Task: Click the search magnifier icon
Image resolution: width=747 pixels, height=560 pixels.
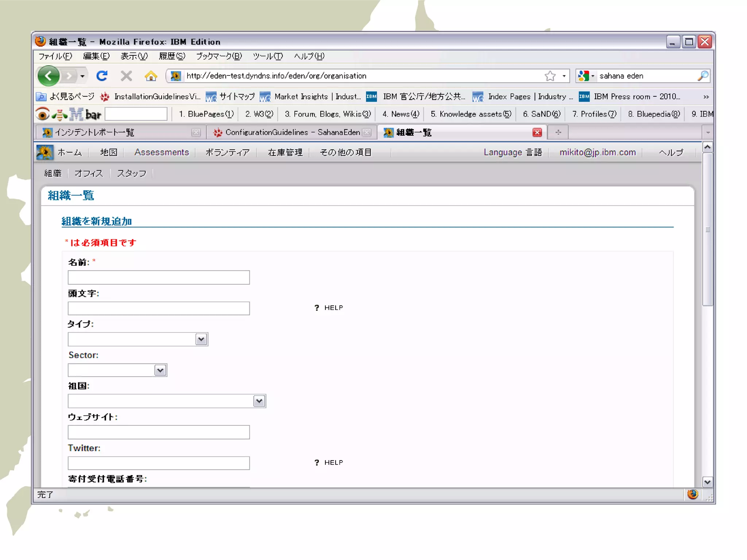Action: point(703,76)
